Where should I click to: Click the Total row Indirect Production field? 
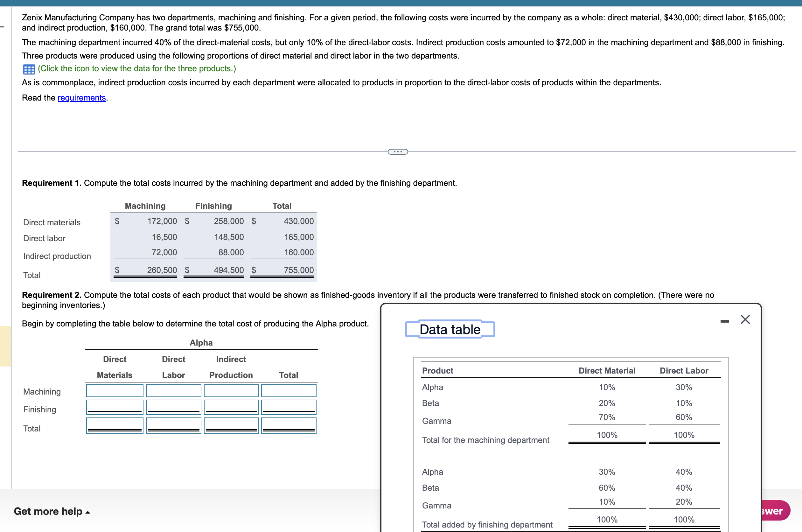(x=231, y=425)
